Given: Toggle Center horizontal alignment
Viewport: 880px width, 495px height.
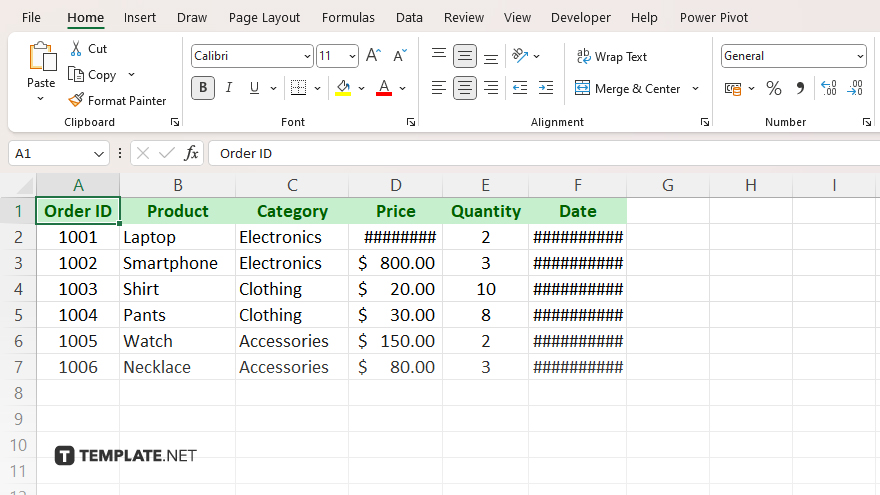Looking at the screenshot, I should (465, 88).
